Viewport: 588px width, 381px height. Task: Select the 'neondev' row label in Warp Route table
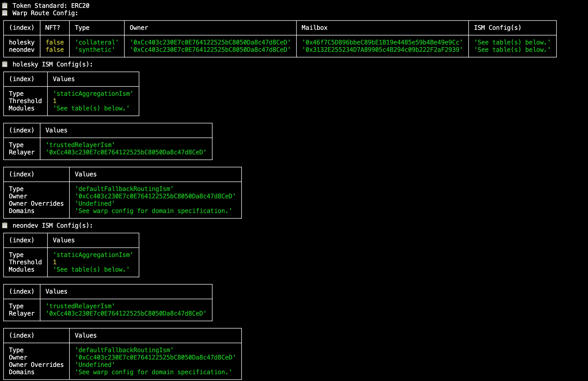[x=22, y=50]
